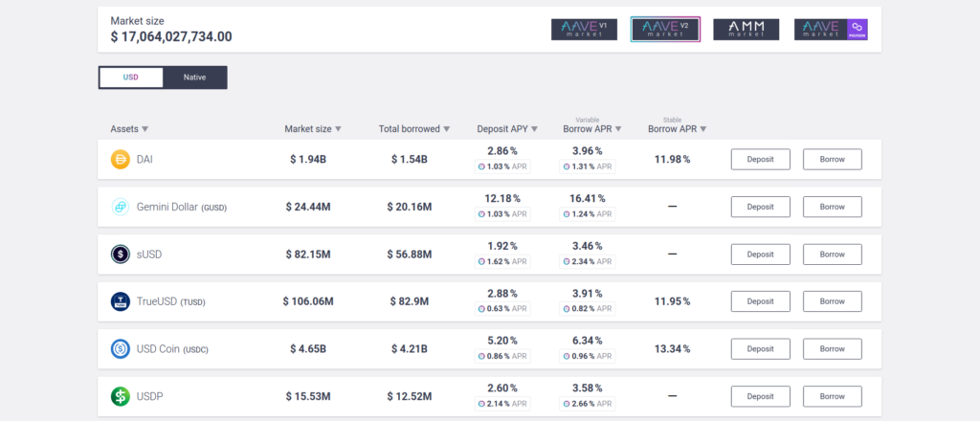The width and height of the screenshot is (980, 421).
Task: Click the USD Coin token icon
Action: tap(121, 348)
